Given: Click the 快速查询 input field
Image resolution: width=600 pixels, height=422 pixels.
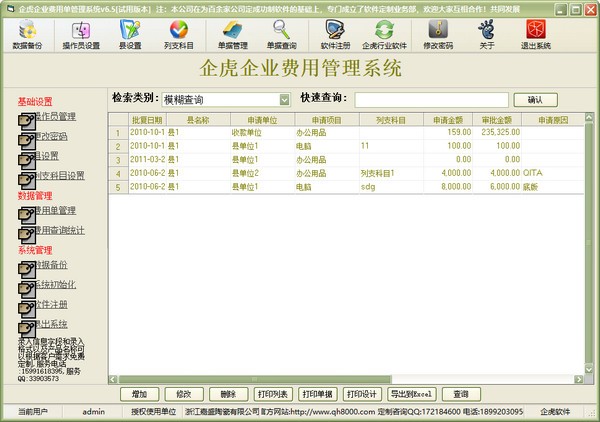Looking at the screenshot, I should click(x=431, y=100).
